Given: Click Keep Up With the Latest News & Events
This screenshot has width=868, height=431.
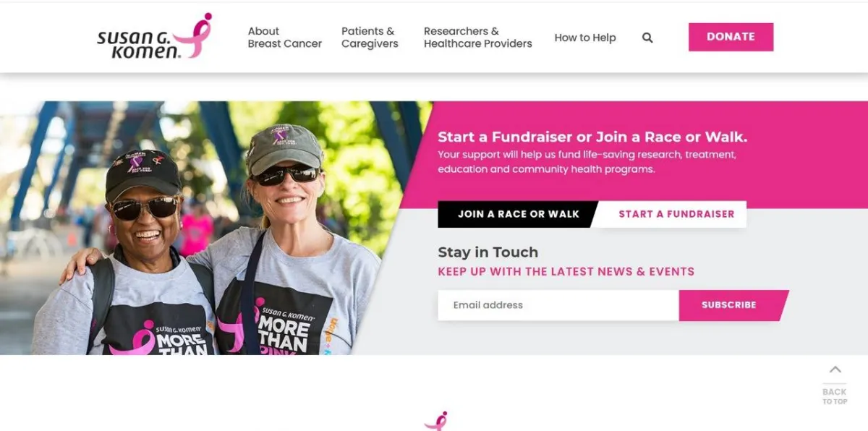Looking at the screenshot, I should (566, 272).
